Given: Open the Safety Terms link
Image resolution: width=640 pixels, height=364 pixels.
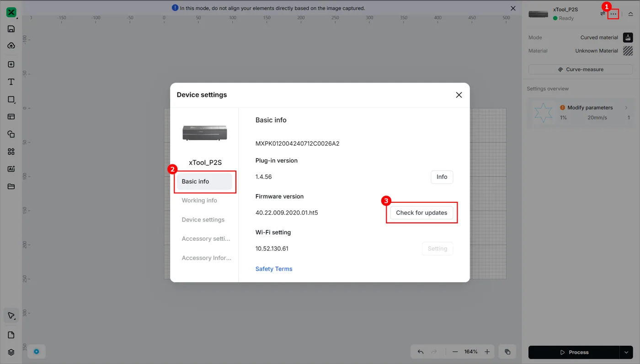Looking at the screenshot, I should click(274, 269).
